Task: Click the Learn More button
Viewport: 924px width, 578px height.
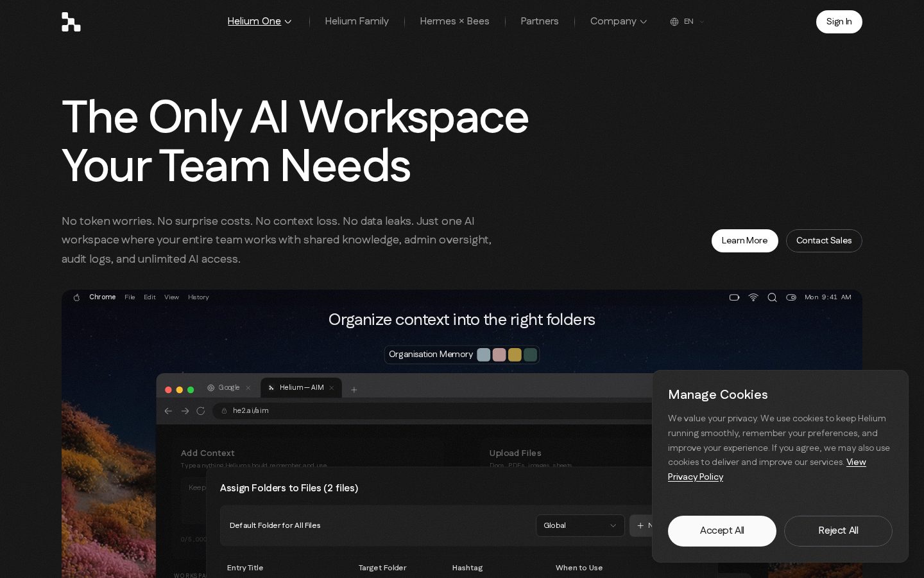Action: [744, 241]
